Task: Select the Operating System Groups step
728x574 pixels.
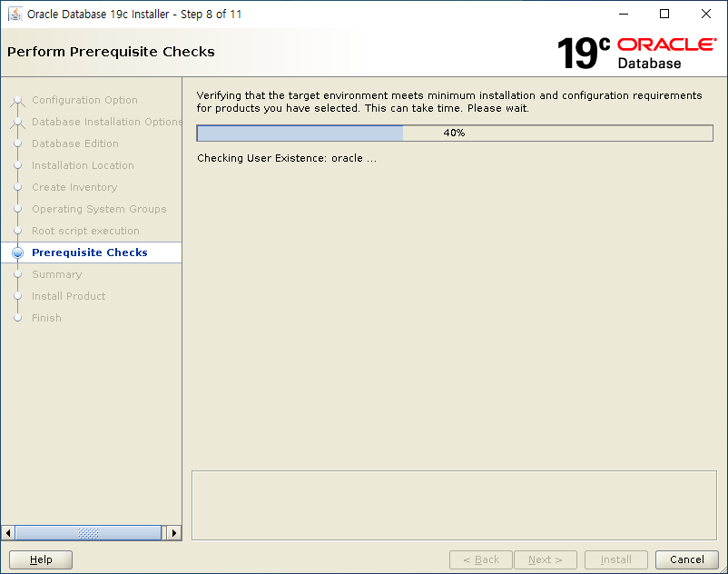Action: [x=99, y=209]
